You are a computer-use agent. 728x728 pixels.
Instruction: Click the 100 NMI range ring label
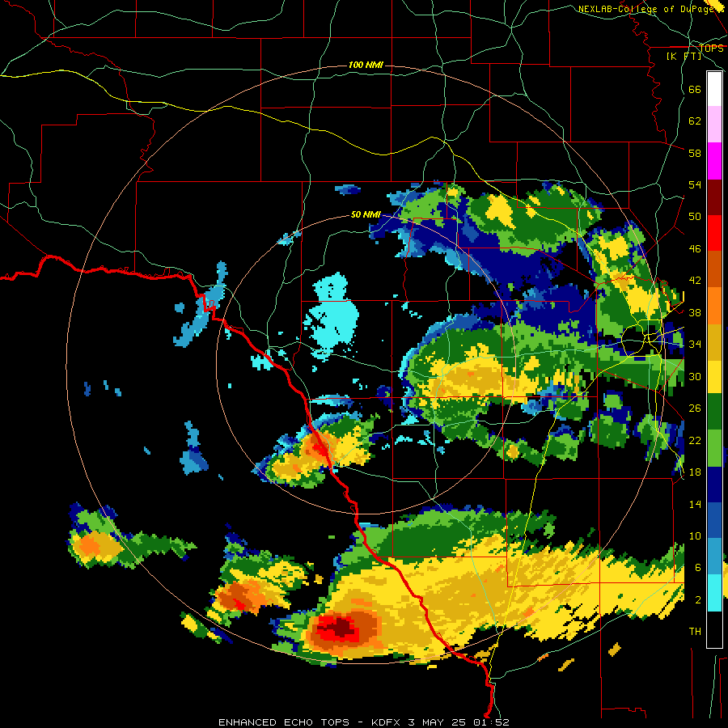click(366, 65)
